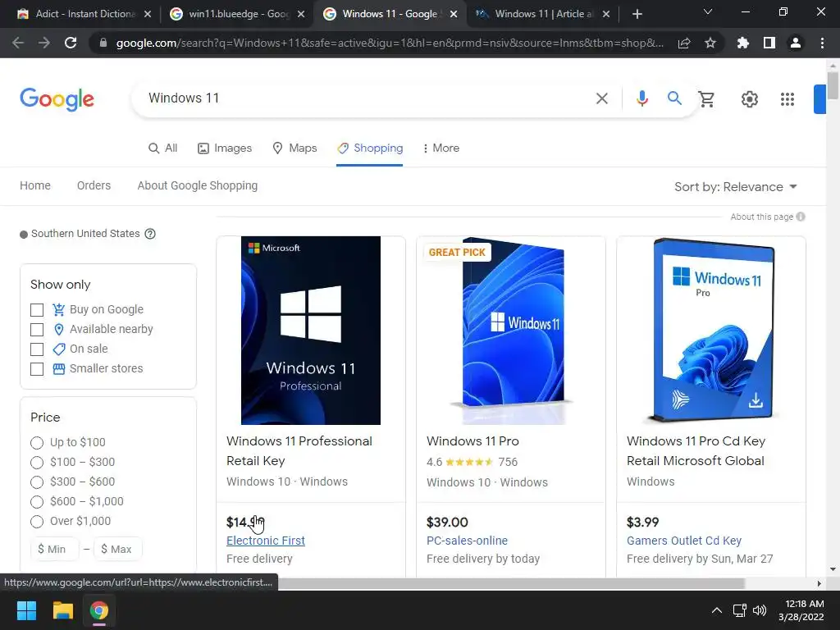Select the Shopping tab
The width and height of the screenshot is (840, 630).
pyautogui.click(x=370, y=148)
